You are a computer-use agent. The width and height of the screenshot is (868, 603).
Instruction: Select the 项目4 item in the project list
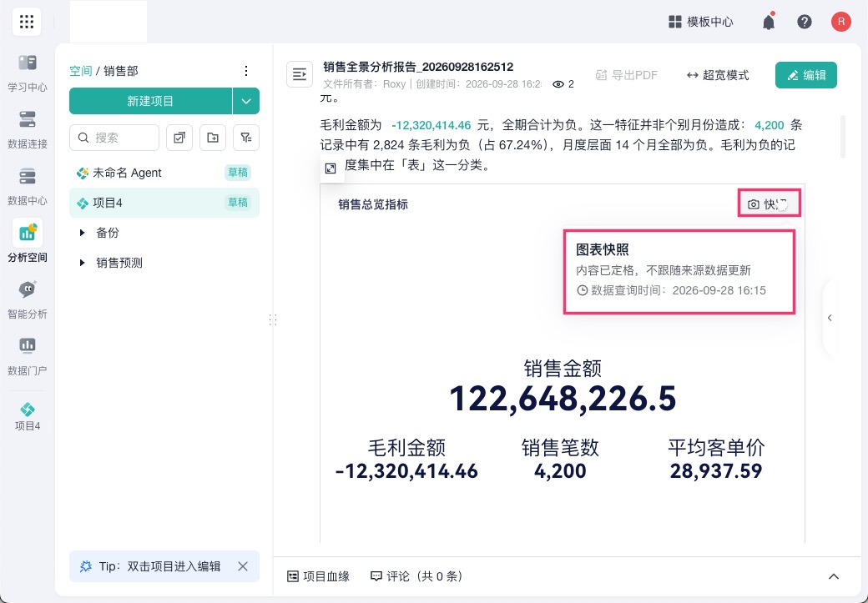[164, 203]
